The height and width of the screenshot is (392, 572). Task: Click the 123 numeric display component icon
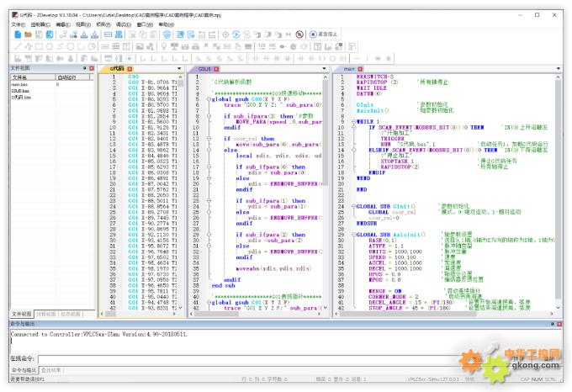pos(262,46)
